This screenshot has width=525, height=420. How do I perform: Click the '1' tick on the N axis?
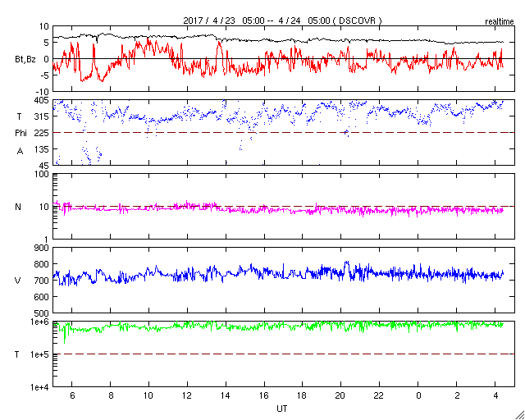47,240
